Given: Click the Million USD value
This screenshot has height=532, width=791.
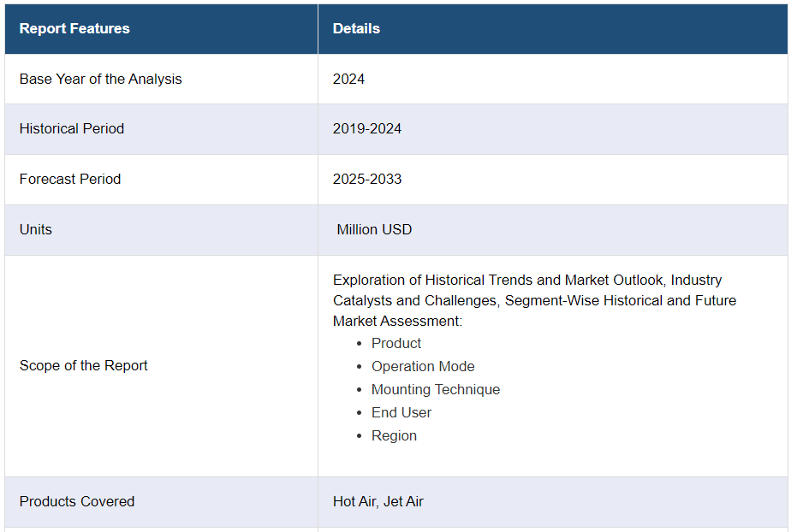Looking at the screenshot, I should pos(374,229).
